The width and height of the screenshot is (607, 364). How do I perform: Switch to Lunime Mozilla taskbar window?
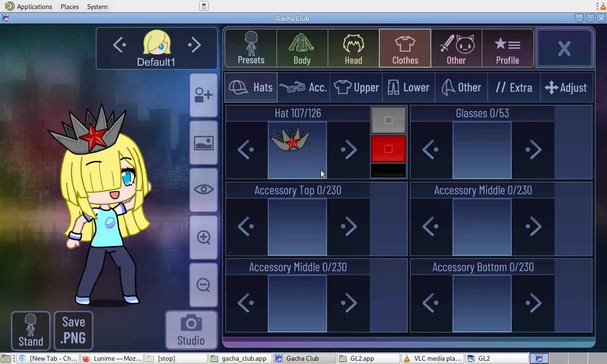112,358
